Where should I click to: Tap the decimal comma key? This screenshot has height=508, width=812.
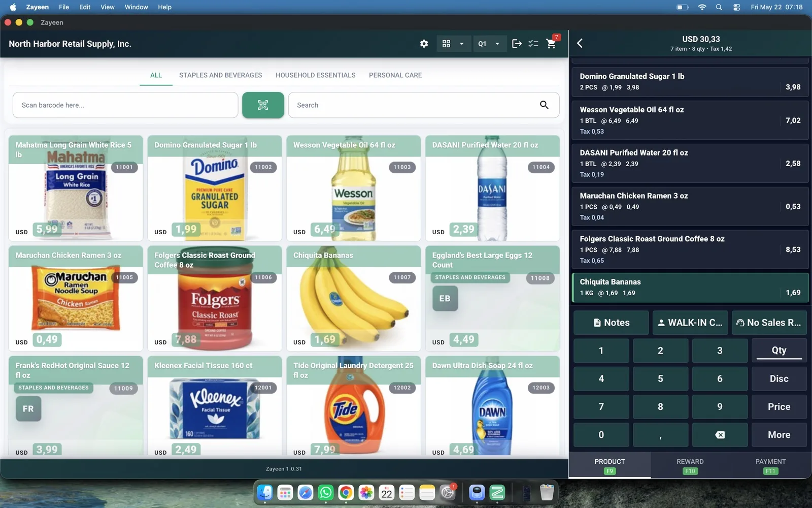[660, 435]
